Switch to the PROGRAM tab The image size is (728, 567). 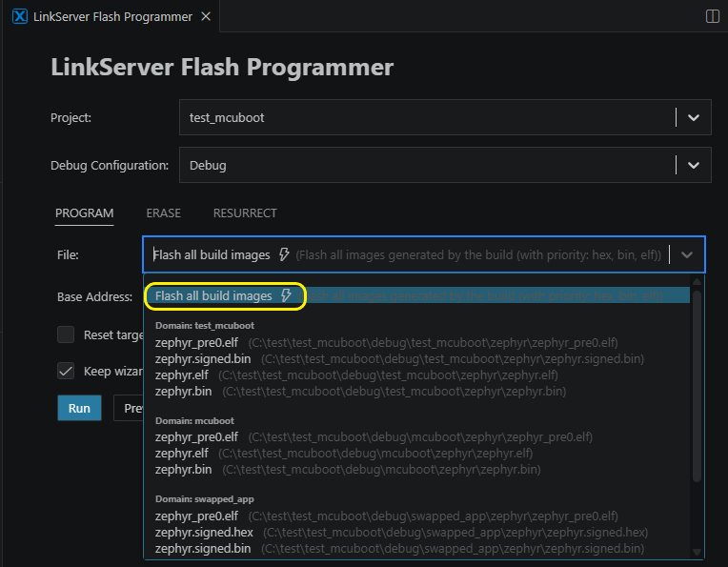point(84,213)
